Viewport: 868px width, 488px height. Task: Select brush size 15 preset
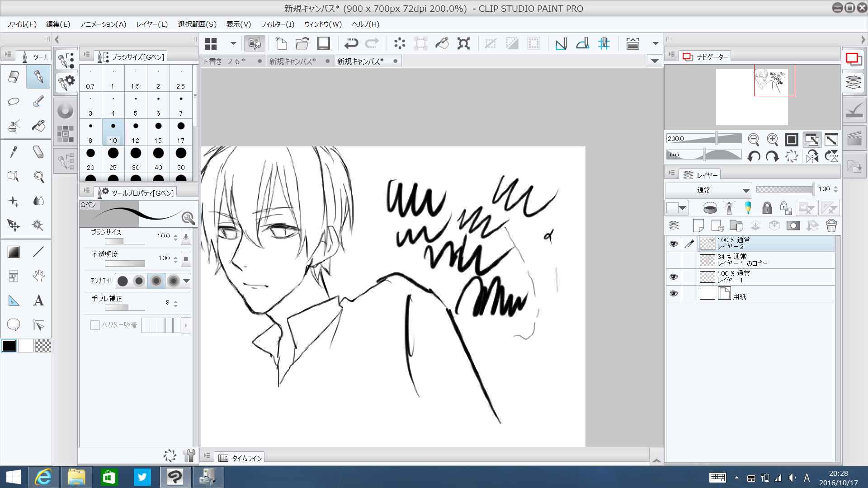[x=158, y=131]
